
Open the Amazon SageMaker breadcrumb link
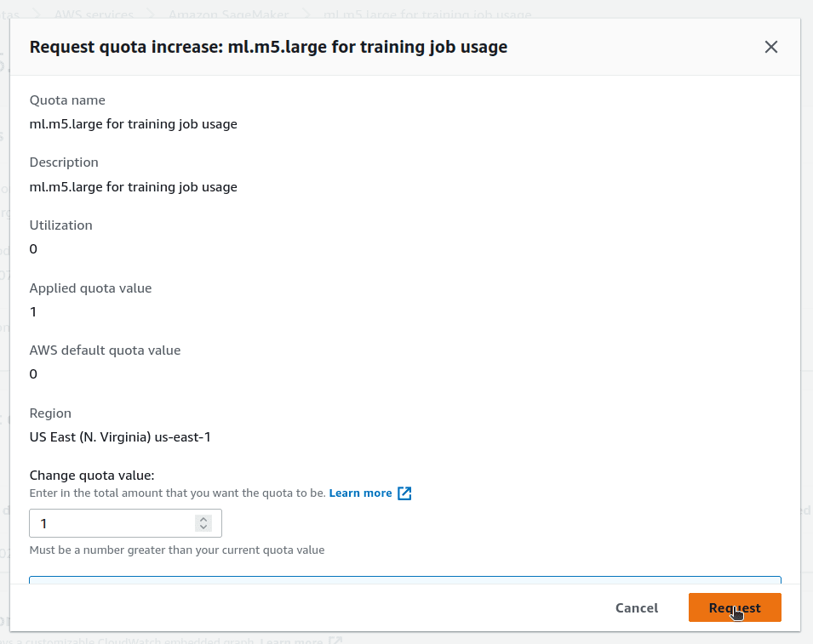(227, 14)
